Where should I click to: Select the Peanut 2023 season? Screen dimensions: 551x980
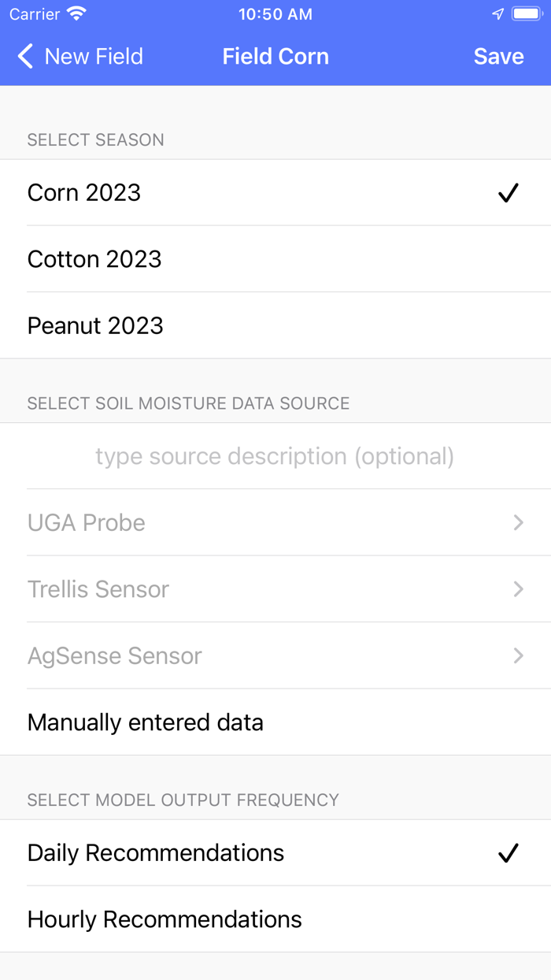click(x=95, y=325)
